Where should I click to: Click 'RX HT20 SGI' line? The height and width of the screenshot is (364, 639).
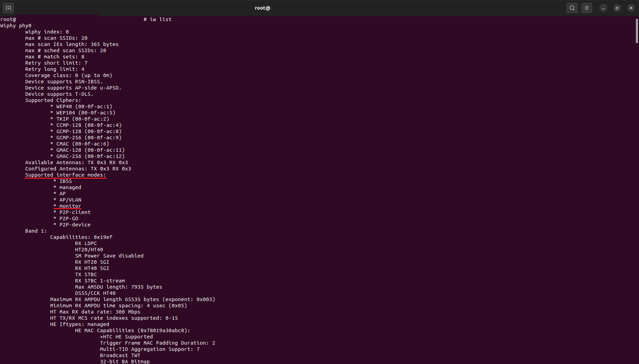(x=92, y=262)
